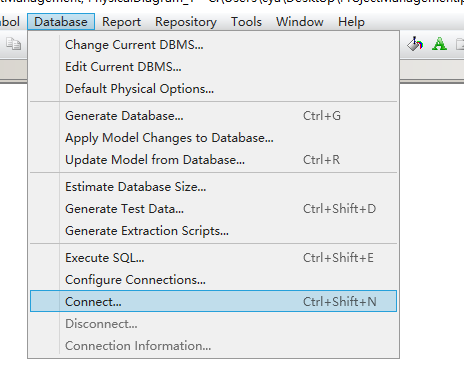Choose Generate Test Data option
Screen dimensions: 464x369
coord(213,209)
